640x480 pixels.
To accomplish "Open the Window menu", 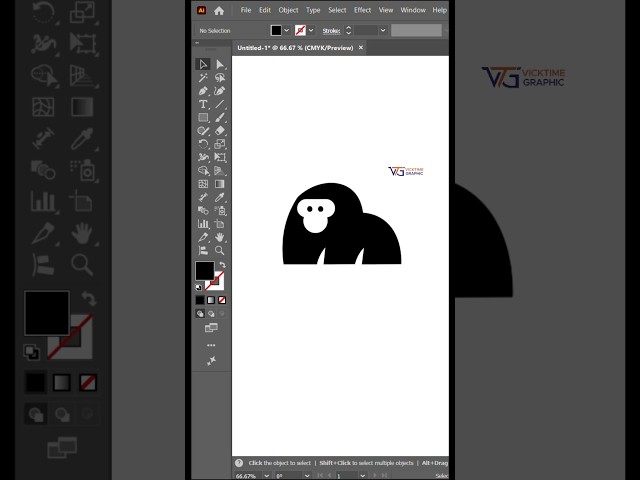I will pyautogui.click(x=413, y=10).
